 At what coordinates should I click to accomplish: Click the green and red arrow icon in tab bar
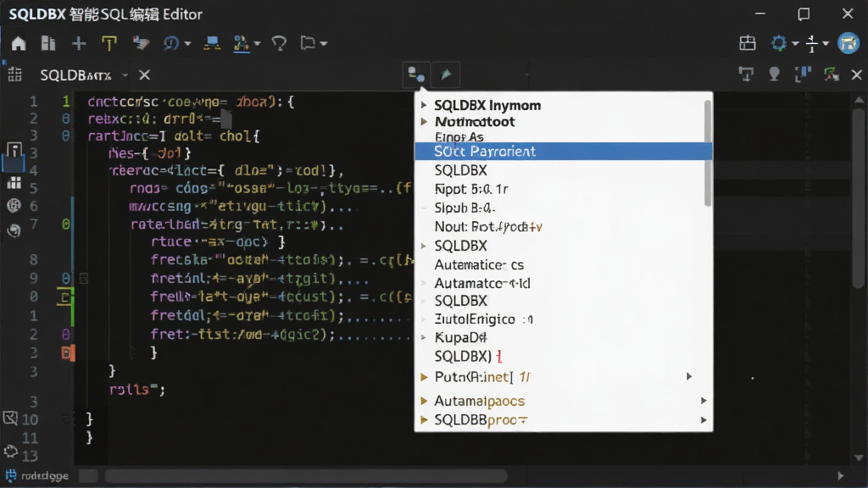[x=831, y=75]
